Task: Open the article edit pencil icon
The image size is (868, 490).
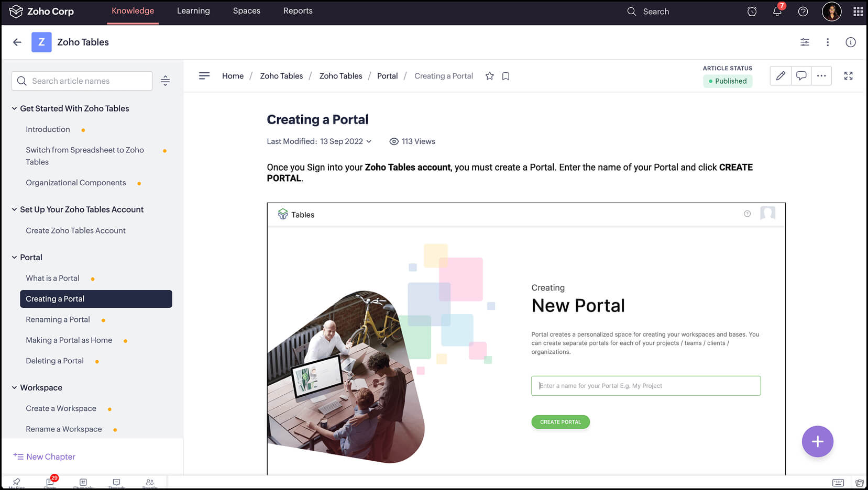Action: [780, 75]
